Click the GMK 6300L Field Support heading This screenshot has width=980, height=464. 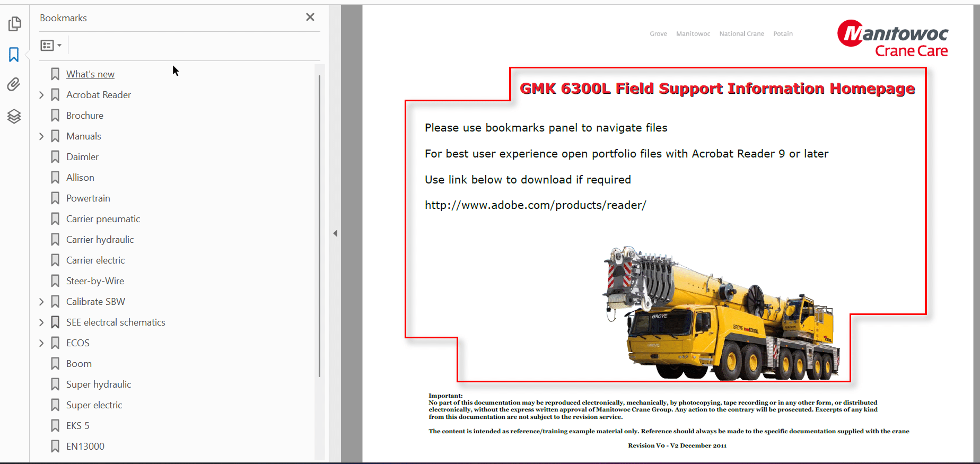point(717,89)
